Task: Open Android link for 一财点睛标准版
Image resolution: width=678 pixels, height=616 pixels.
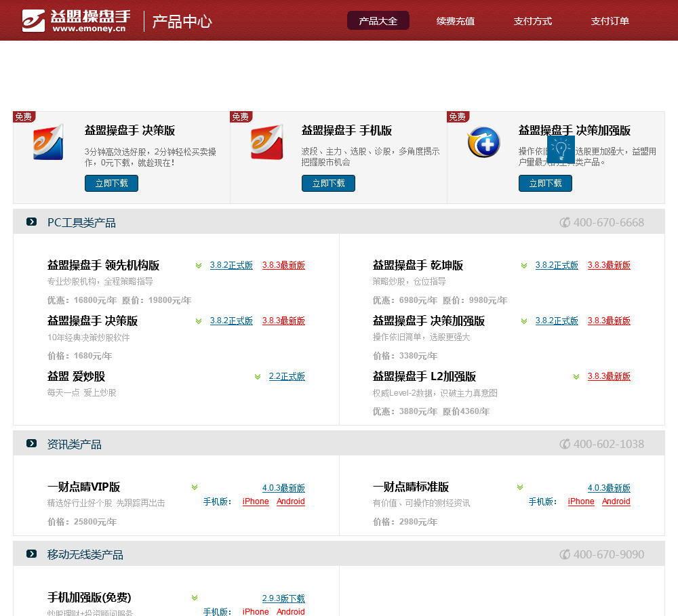Action: click(x=616, y=501)
